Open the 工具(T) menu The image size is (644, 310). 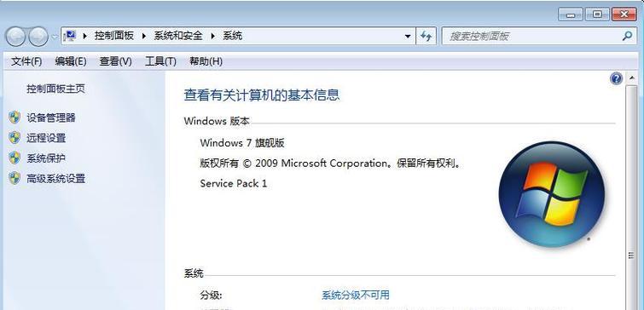point(160,61)
